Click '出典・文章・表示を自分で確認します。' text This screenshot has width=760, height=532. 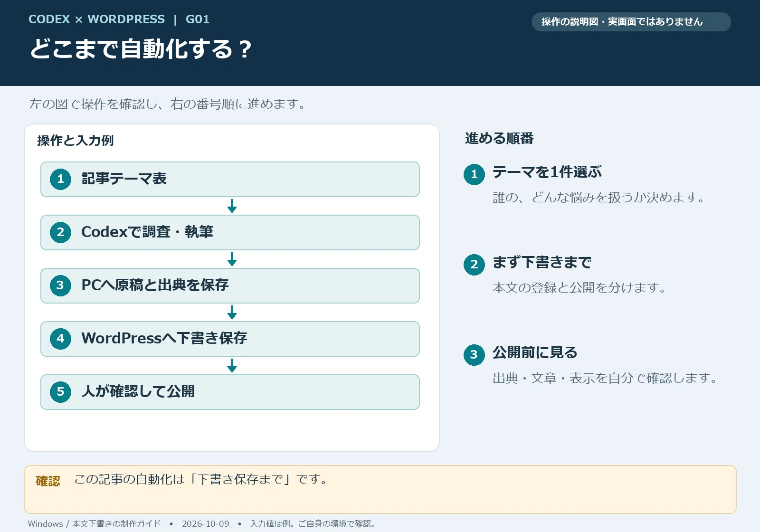pos(605,378)
